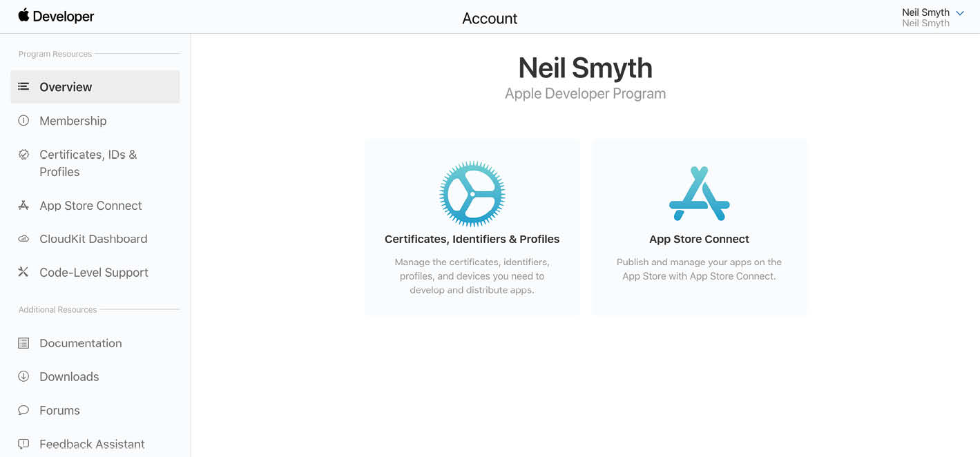Expand the Neil Smyth account dropdown chevron
The image size is (980, 457).
coord(960,13)
